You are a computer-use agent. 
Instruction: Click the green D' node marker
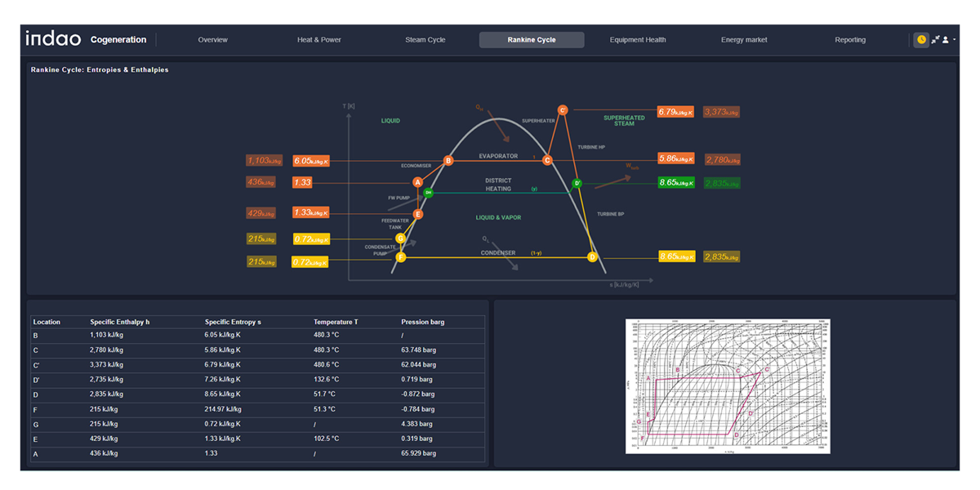pyautogui.click(x=577, y=183)
